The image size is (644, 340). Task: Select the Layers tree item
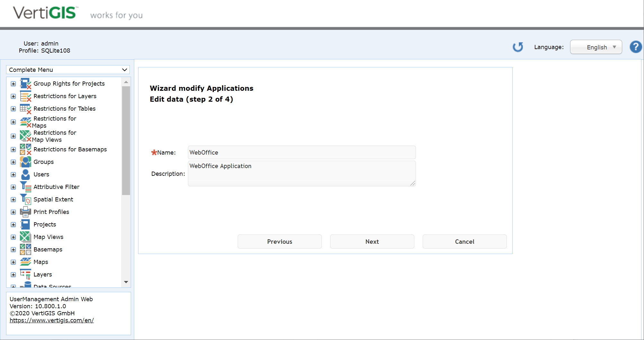[x=42, y=274]
